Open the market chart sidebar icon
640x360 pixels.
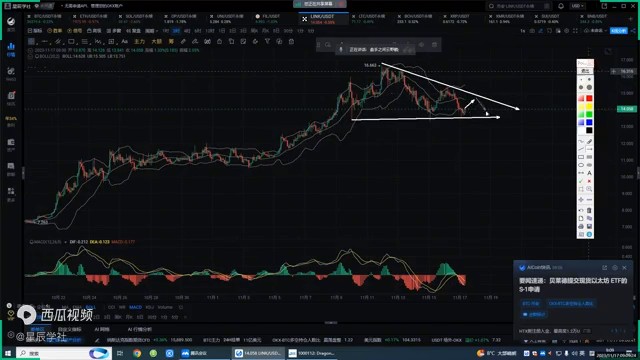pyautogui.click(x=11, y=49)
